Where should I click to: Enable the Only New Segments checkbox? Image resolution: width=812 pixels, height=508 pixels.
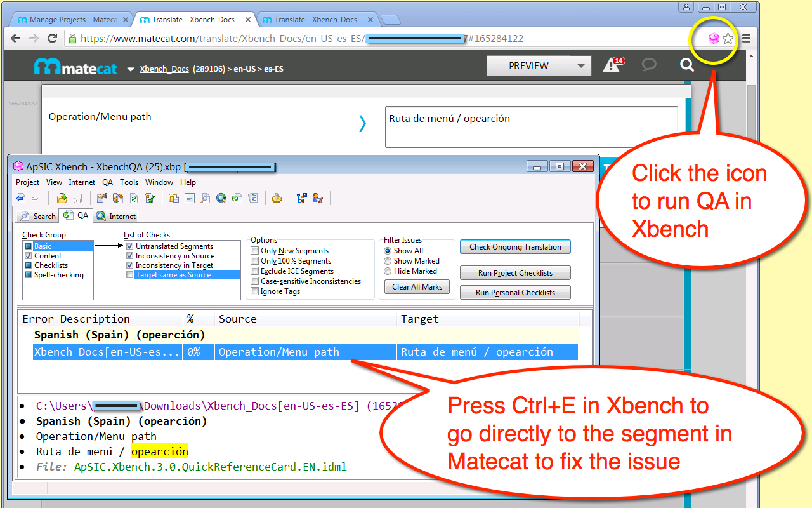[254, 250]
